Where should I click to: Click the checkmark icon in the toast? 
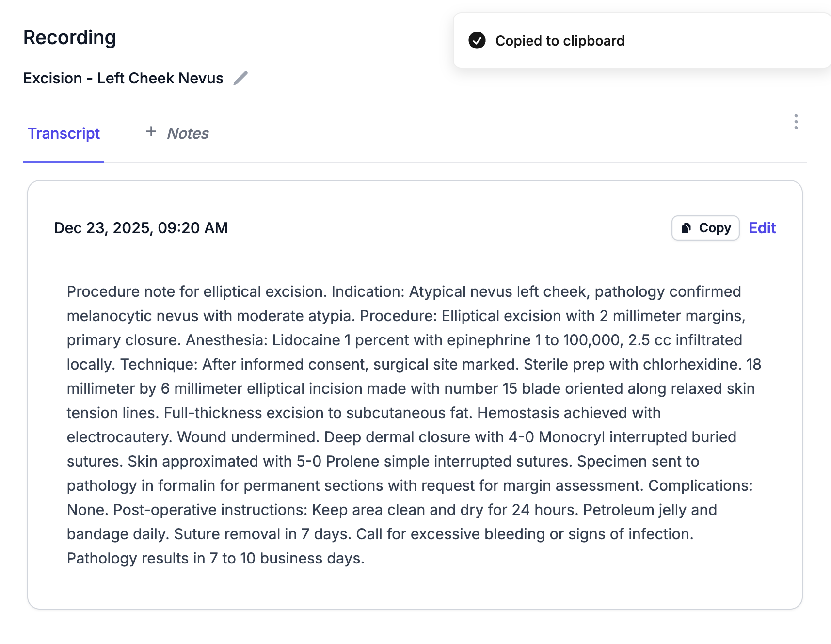(477, 41)
